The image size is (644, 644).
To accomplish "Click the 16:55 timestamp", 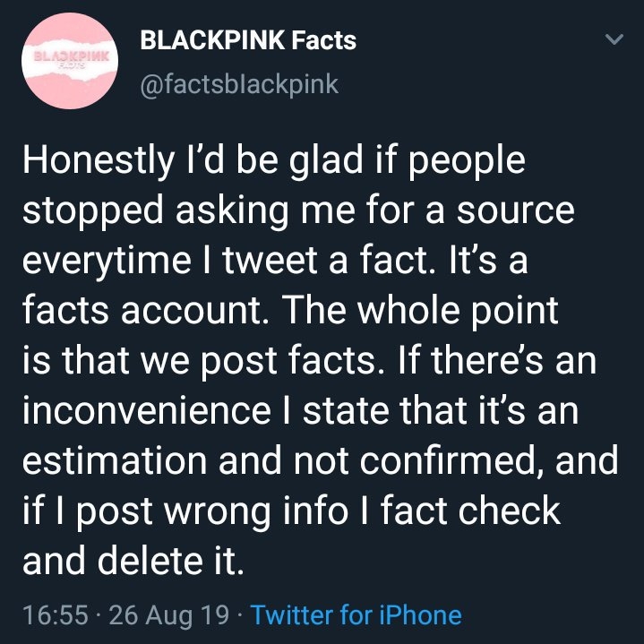I will pyautogui.click(x=56, y=614).
